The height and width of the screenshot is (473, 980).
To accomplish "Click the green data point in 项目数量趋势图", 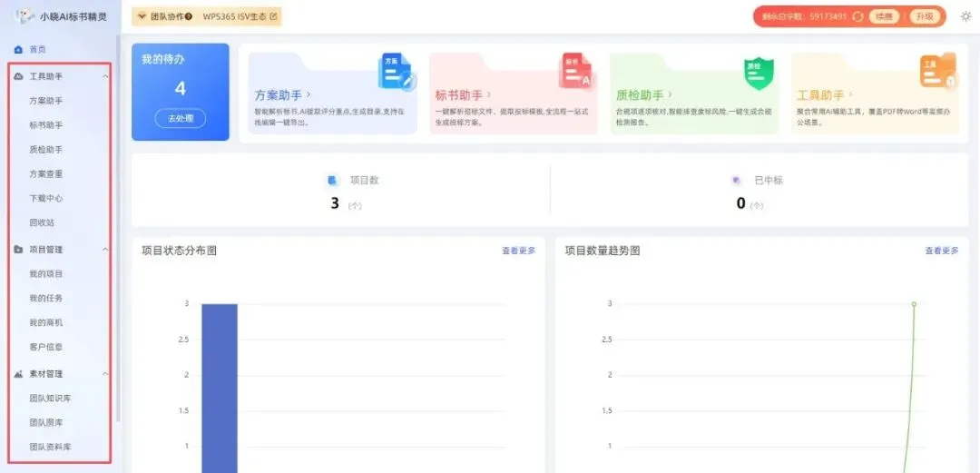I will 914,304.
